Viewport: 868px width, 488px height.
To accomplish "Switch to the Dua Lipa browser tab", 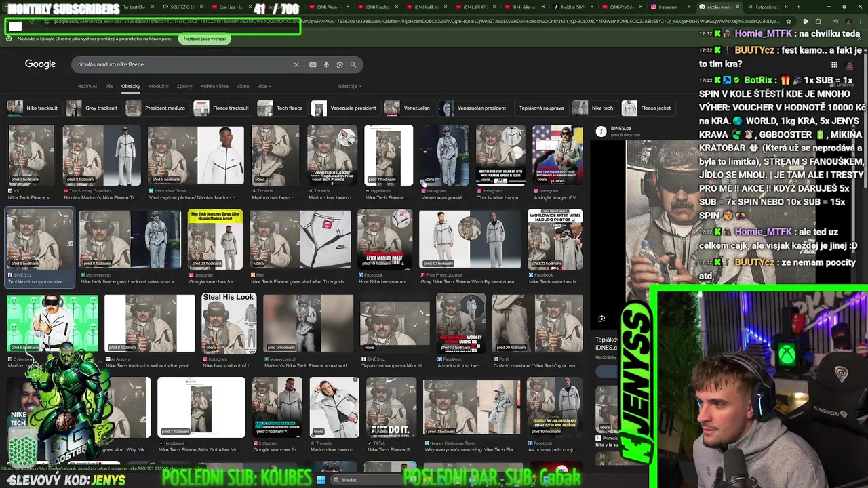I will click(233, 7).
